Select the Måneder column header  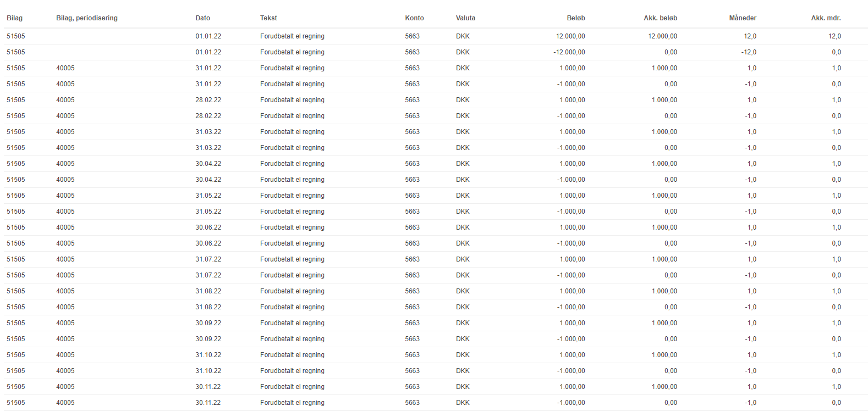(743, 18)
